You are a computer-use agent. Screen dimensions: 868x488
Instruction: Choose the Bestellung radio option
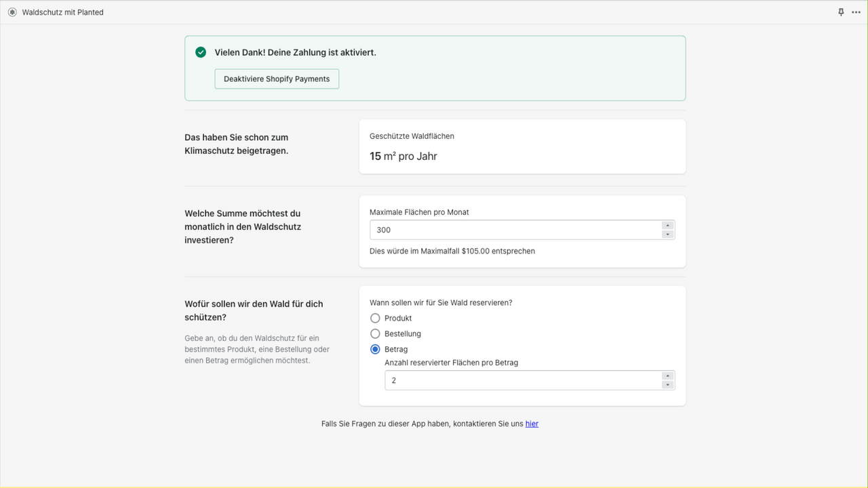click(375, 333)
